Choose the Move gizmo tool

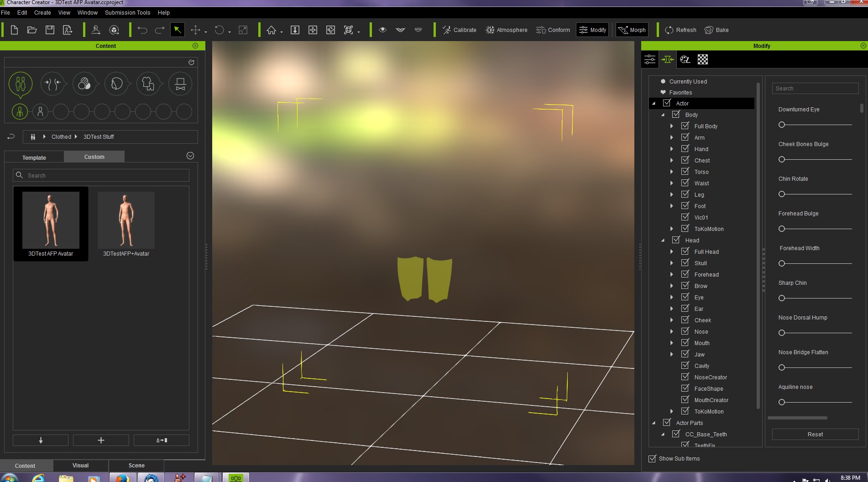coord(195,30)
